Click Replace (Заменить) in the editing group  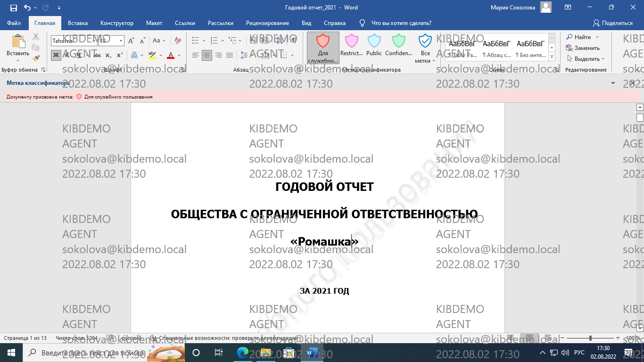pyautogui.click(x=583, y=48)
